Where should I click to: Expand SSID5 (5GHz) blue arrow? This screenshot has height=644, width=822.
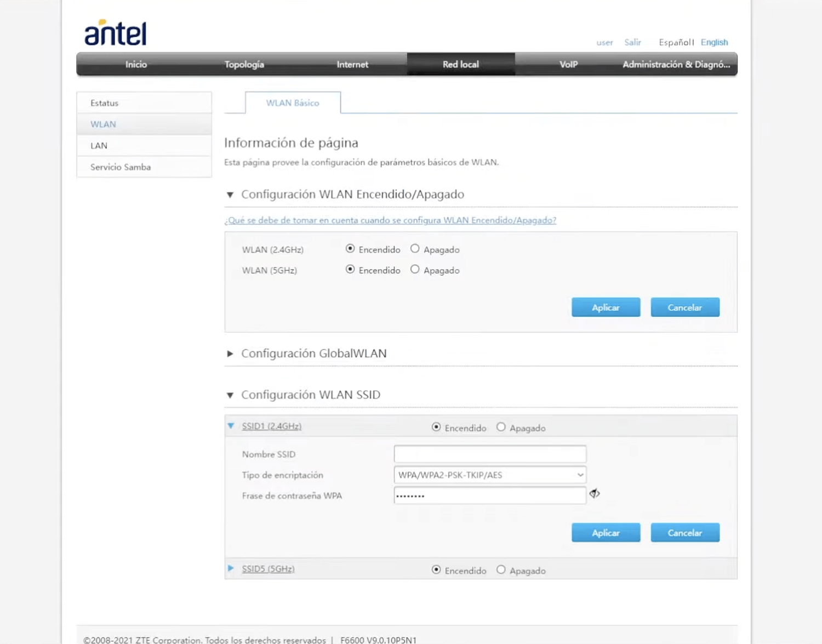(x=231, y=568)
